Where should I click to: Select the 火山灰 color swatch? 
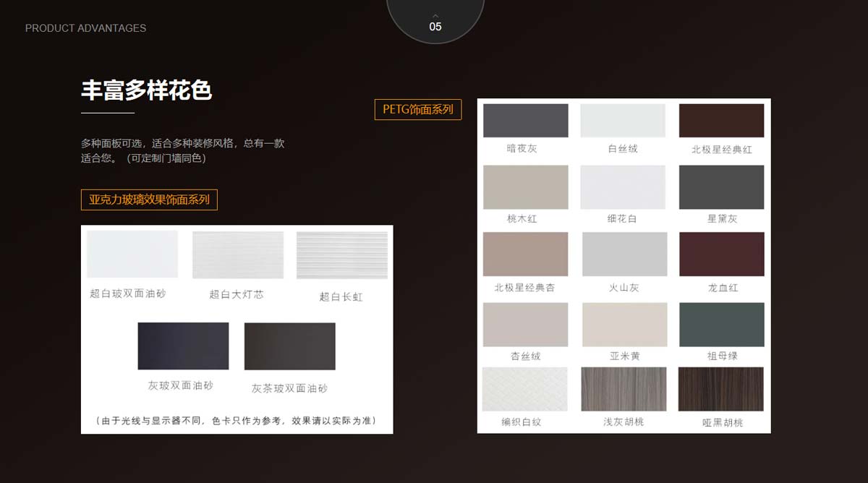coord(624,254)
